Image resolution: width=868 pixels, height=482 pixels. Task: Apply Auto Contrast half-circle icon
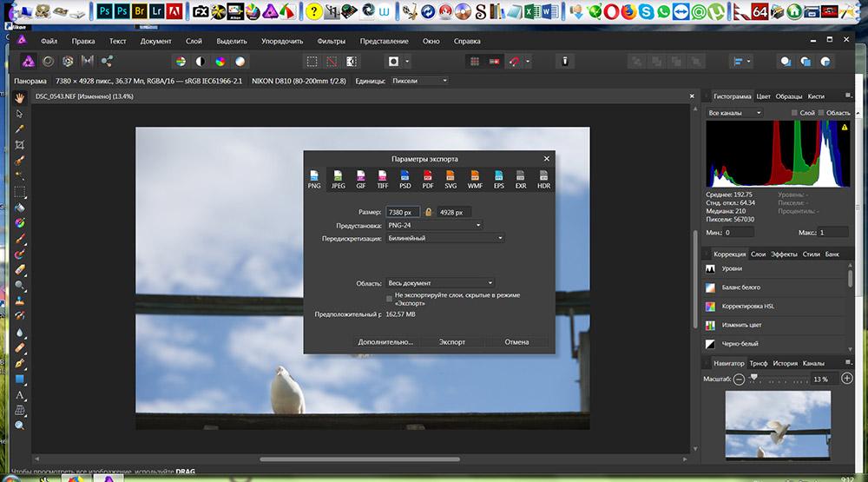click(201, 62)
